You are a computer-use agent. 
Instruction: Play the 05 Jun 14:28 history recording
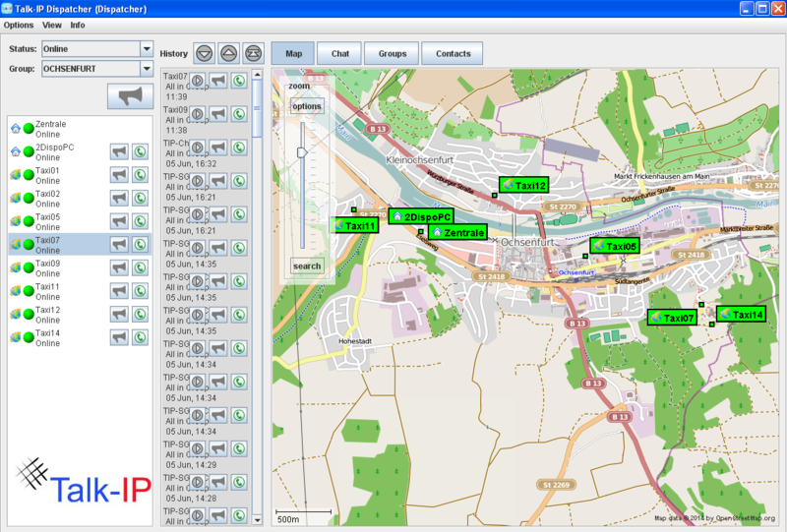click(x=198, y=482)
